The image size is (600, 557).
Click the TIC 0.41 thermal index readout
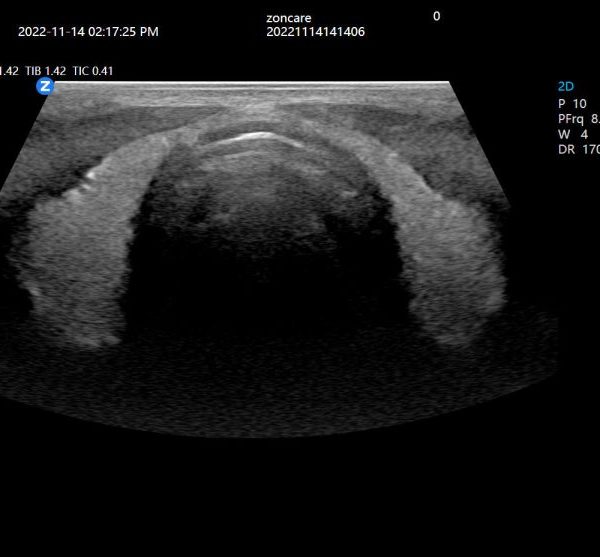[93, 71]
